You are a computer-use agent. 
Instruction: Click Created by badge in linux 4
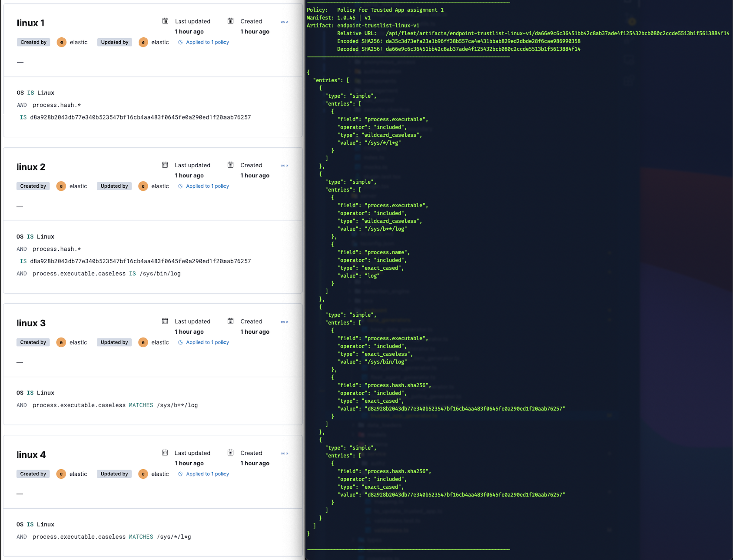33,474
